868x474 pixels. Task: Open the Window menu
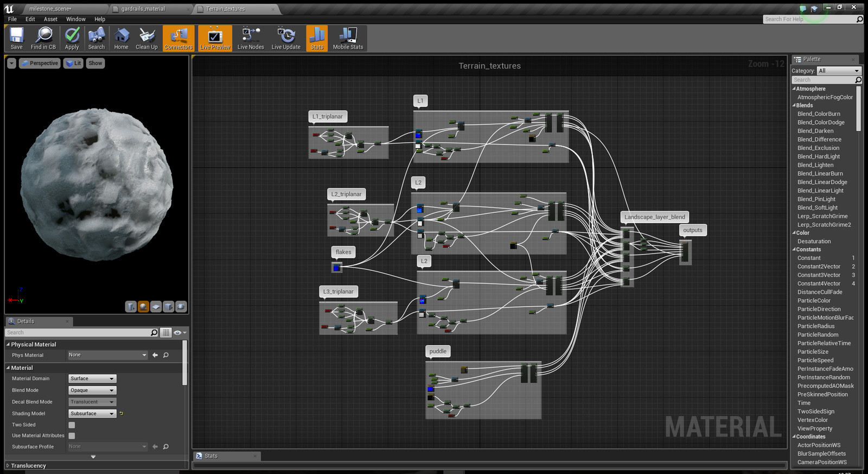tap(76, 19)
